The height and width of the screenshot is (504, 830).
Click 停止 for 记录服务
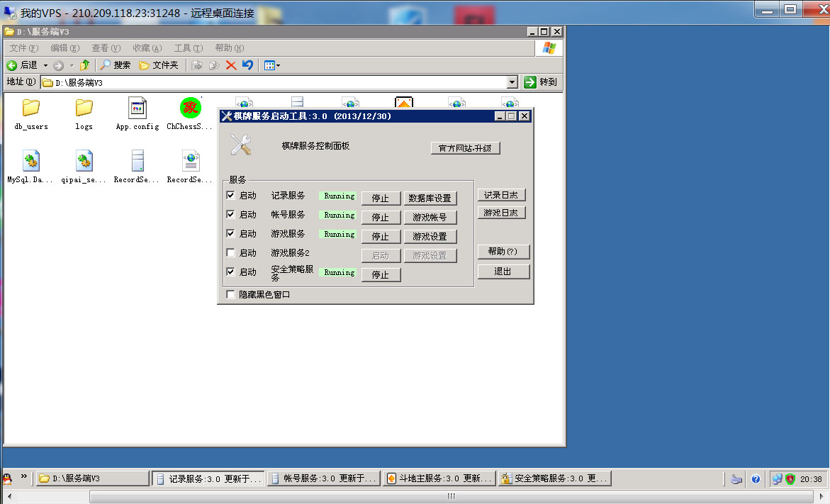[x=381, y=198]
